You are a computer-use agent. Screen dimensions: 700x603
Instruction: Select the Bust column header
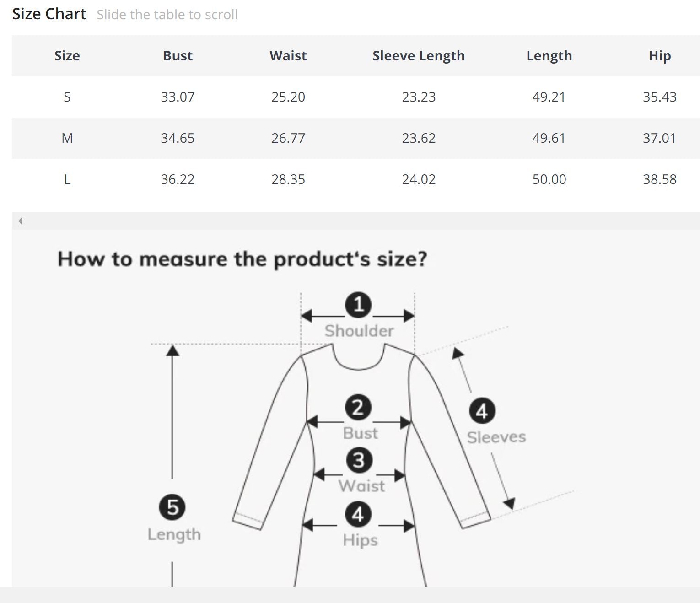178,56
